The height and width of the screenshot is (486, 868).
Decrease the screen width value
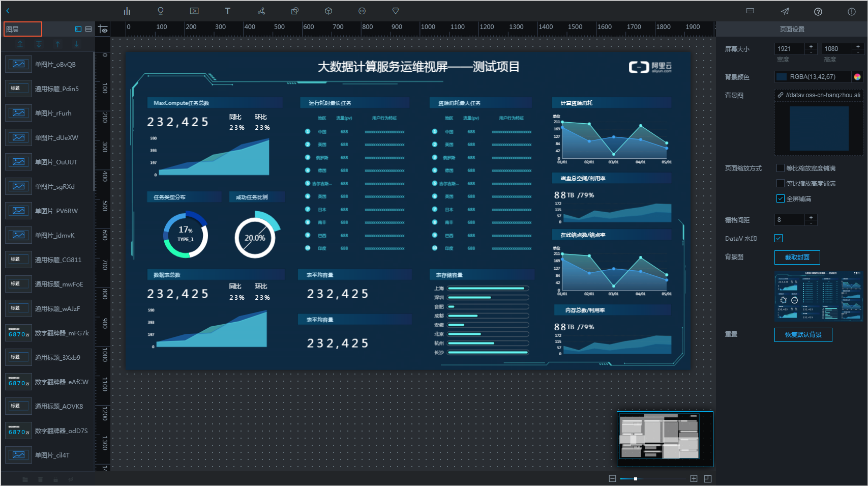[811, 51]
